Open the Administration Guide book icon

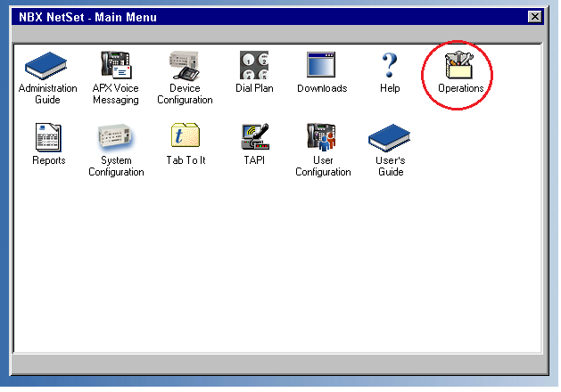47,66
